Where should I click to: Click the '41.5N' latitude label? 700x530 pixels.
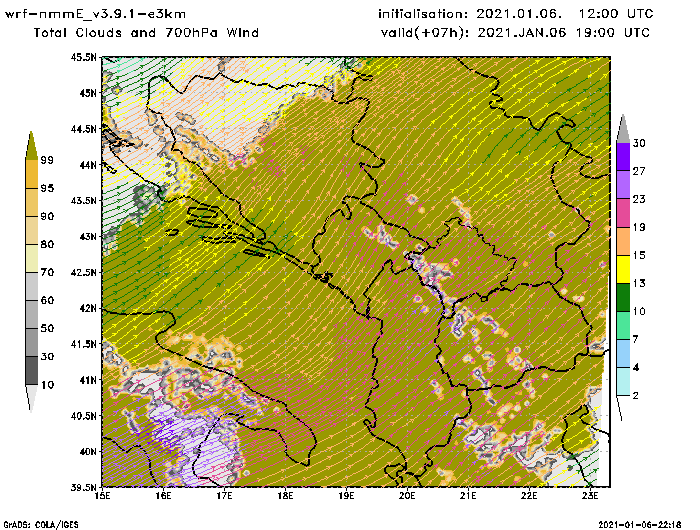(83, 344)
